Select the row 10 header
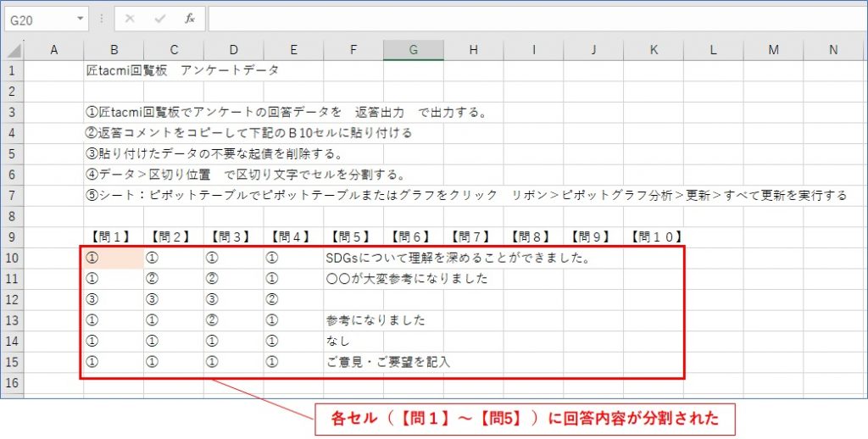The height and width of the screenshot is (439, 868). pos(12,258)
